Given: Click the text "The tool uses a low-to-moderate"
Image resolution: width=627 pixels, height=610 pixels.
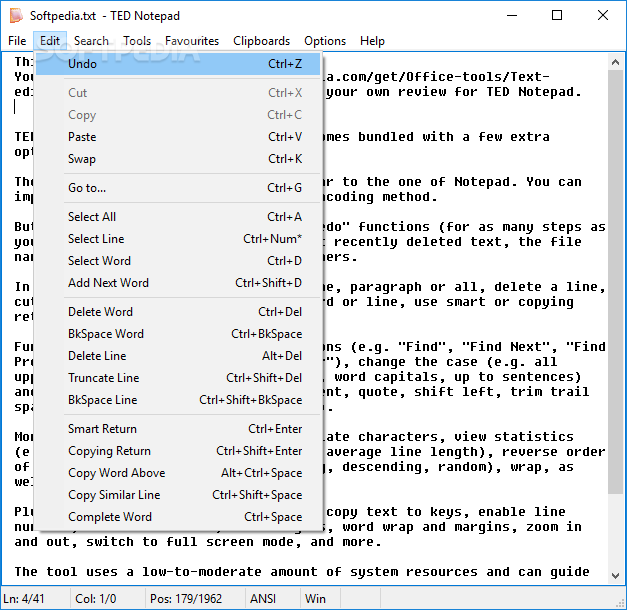Looking at the screenshot, I should (x=138, y=572).
